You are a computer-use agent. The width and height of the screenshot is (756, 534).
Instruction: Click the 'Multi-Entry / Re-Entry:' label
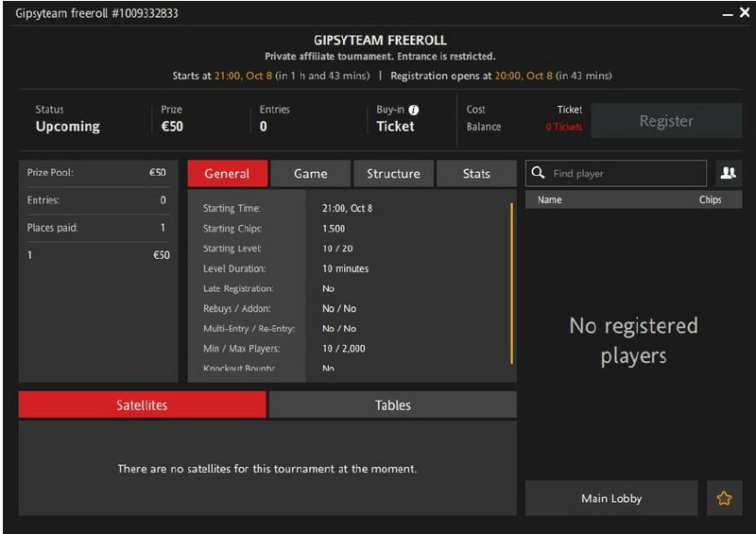(x=249, y=329)
